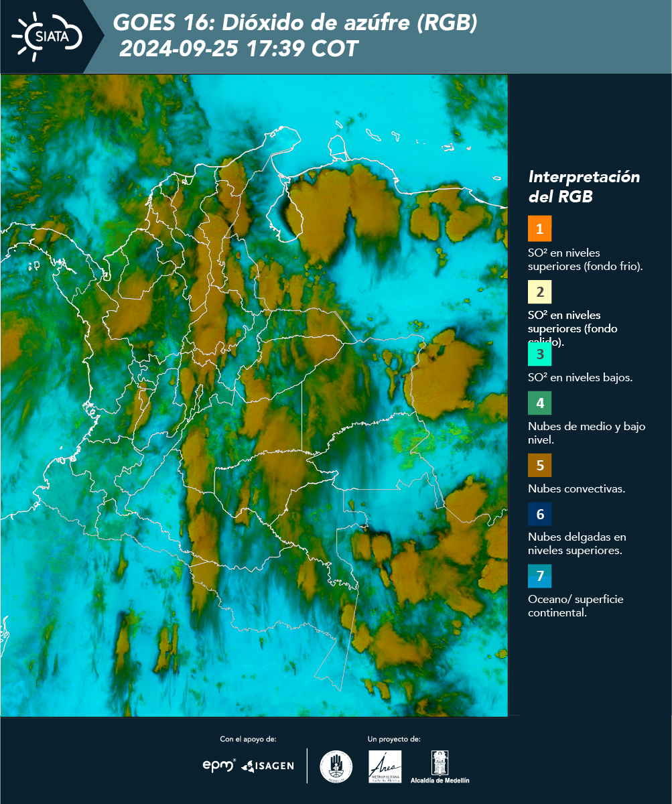Screen dimensions: 672x804
Task: Click the Área Metropolitana Valle de Aburrá logo
Action: pyautogui.click(x=385, y=766)
